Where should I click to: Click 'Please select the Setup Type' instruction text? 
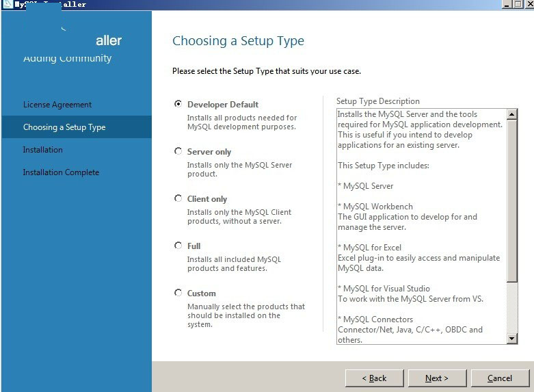pos(267,71)
